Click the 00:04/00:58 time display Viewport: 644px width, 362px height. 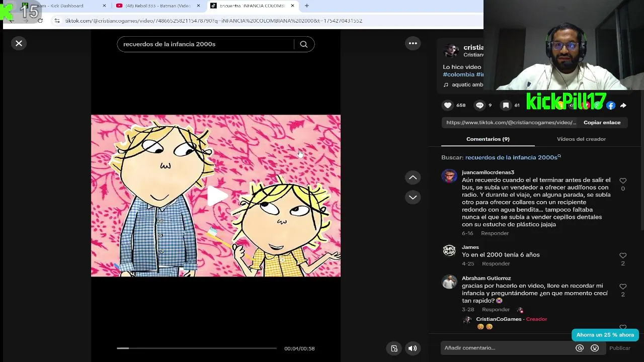299,348
